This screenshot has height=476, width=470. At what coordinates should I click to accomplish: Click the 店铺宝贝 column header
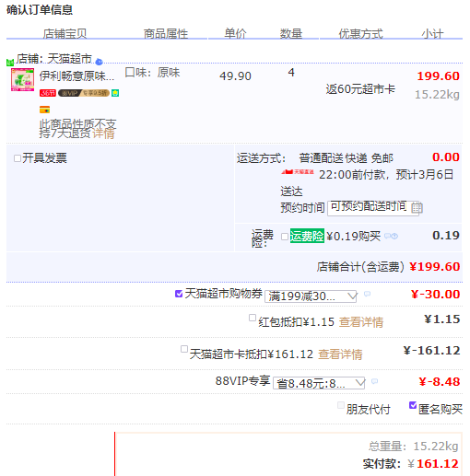[65, 33]
